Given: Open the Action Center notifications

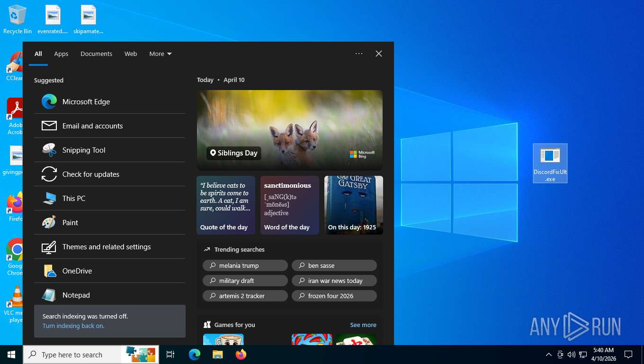Looking at the screenshot, I should [x=628, y=355].
